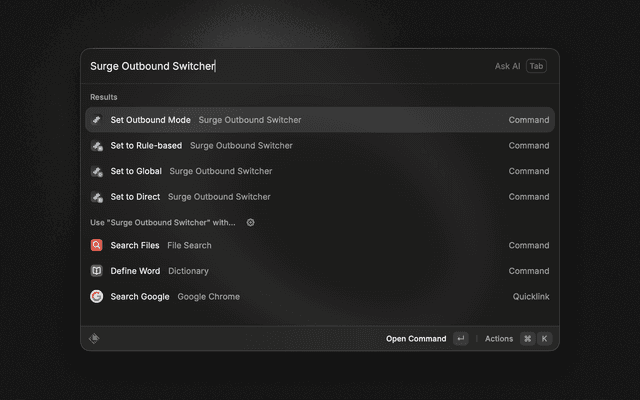Click the Set to Direct icon
640x400 pixels.
click(x=97, y=197)
